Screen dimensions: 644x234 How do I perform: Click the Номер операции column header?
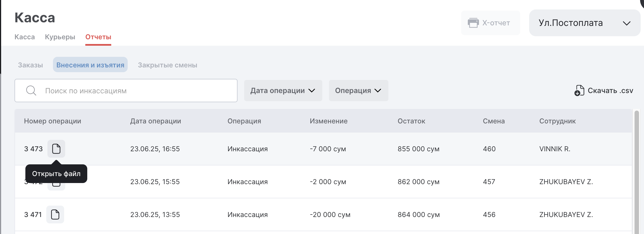point(52,121)
